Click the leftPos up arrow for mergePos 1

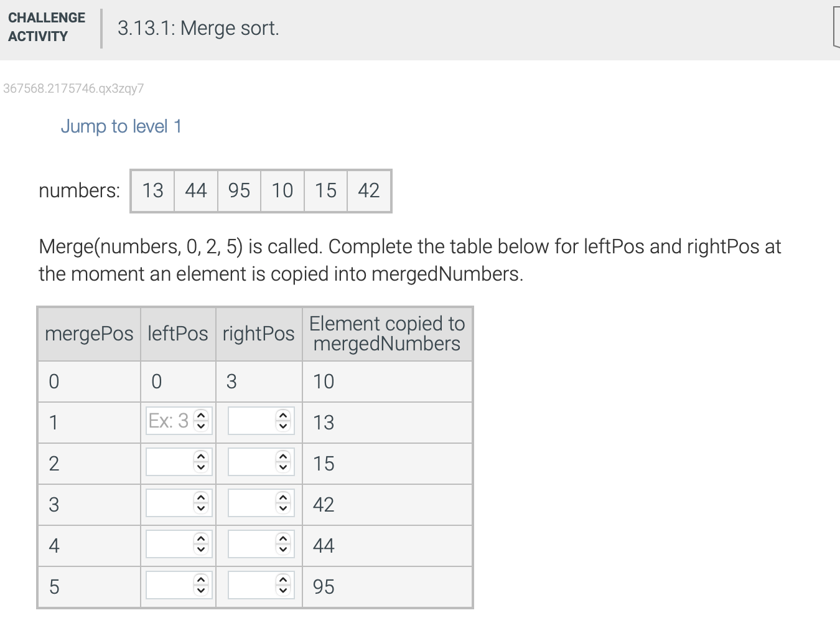pos(200,417)
